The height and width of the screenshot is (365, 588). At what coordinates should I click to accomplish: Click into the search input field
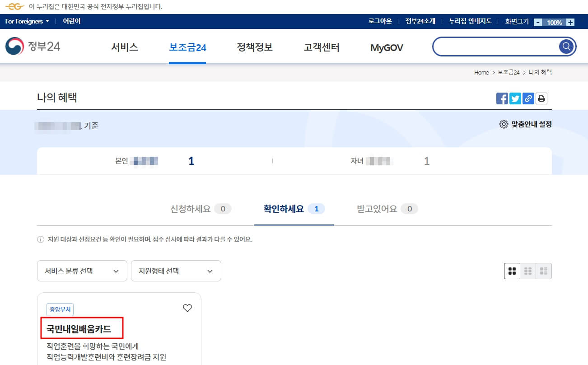[497, 47]
